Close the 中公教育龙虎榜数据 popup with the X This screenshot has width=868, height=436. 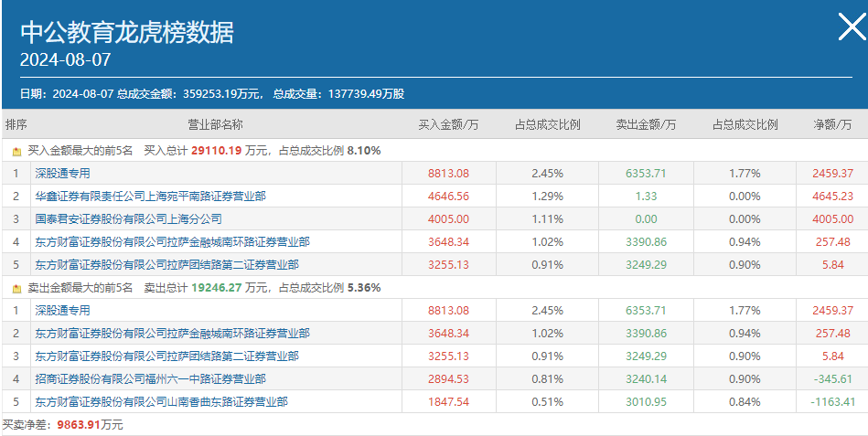point(852,27)
